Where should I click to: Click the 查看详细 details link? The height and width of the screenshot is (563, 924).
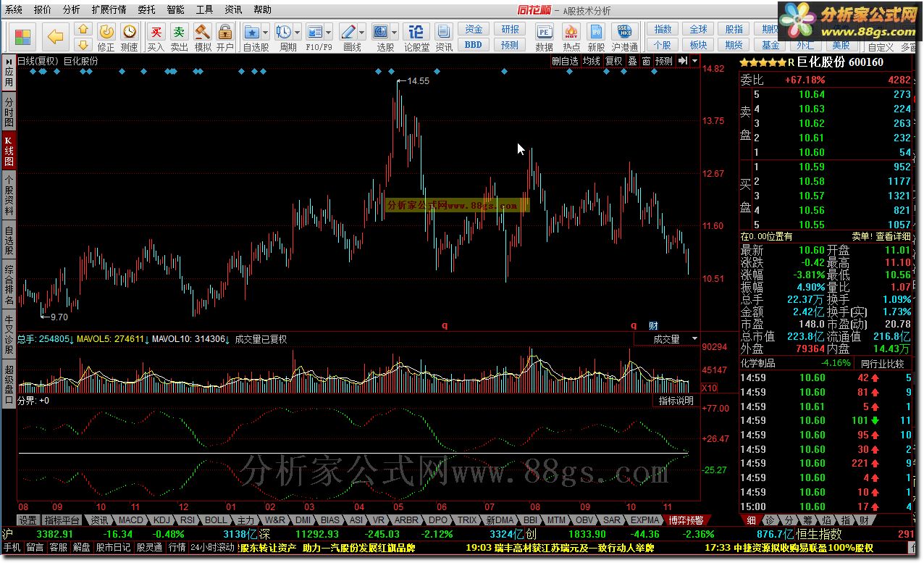coord(893,236)
